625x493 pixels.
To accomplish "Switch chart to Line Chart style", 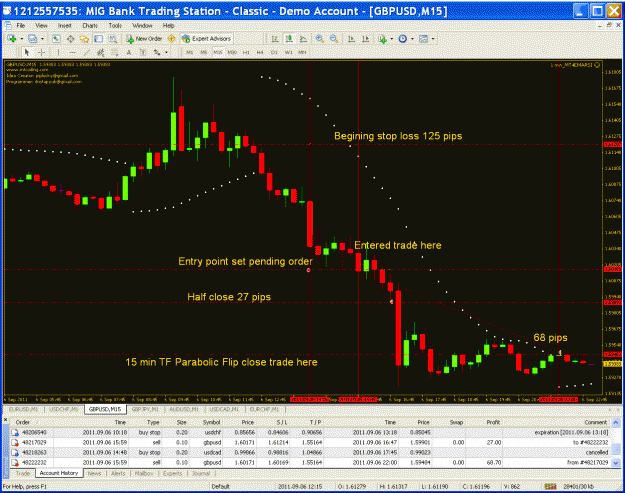I will [303, 39].
